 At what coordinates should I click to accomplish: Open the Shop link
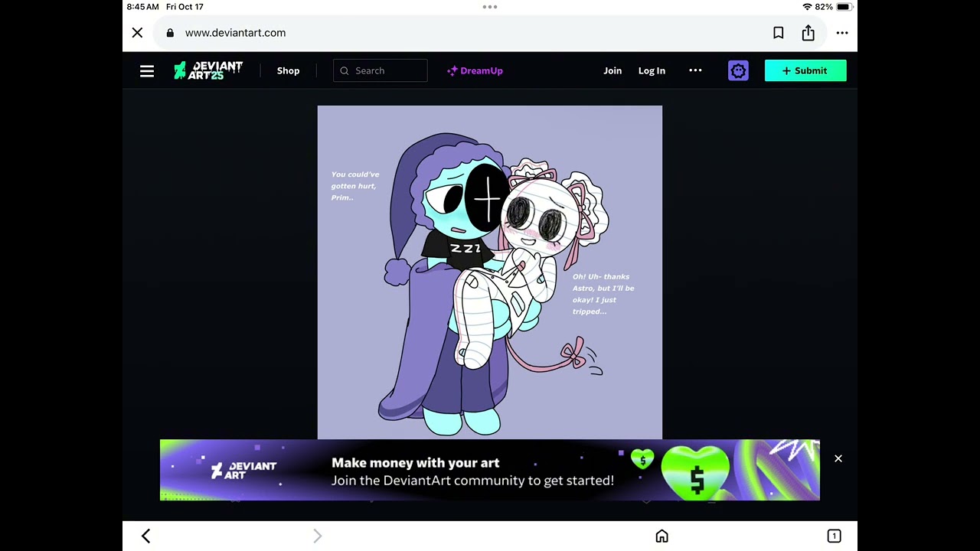[x=289, y=70]
